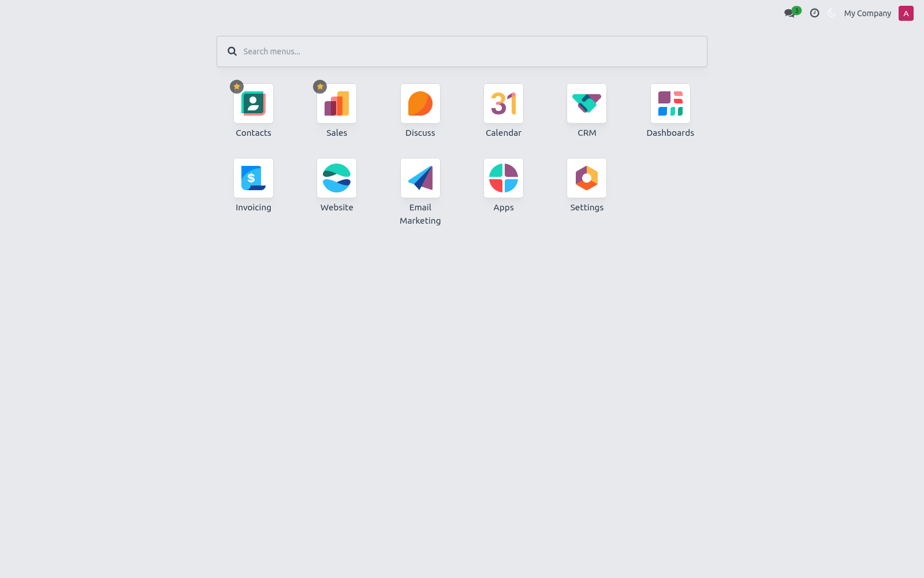
Task: Open the Dashboards app
Action: pos(670,103)
